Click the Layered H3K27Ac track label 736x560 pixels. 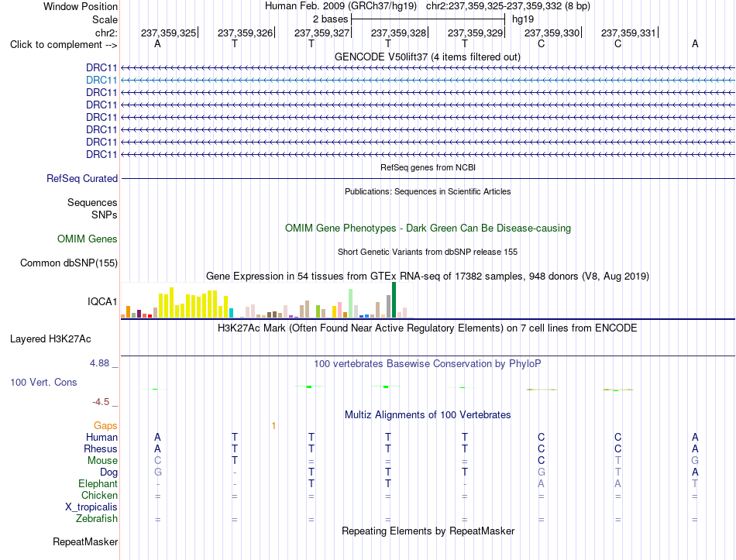[50, 339]
